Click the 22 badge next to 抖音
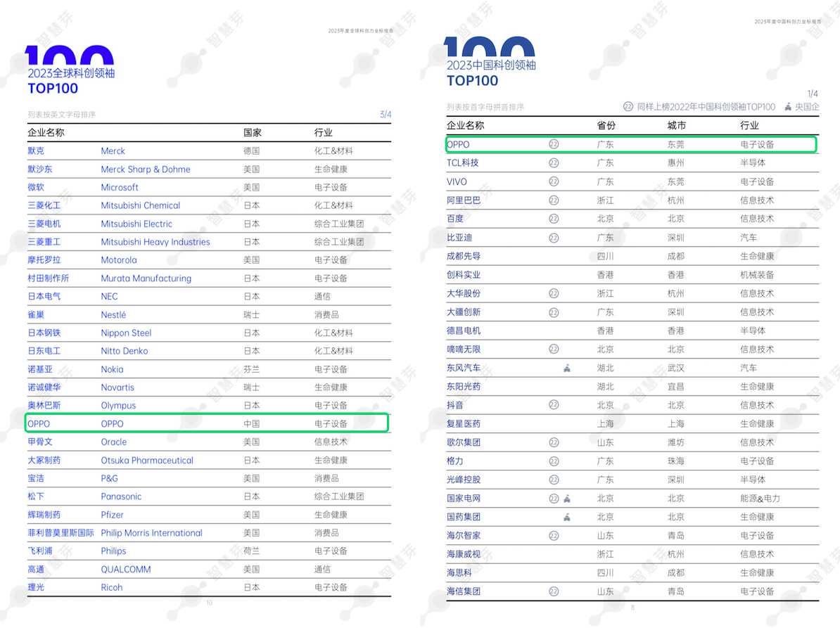The height and width of the screenshot is (628, 840). click(x=554, y=405)
